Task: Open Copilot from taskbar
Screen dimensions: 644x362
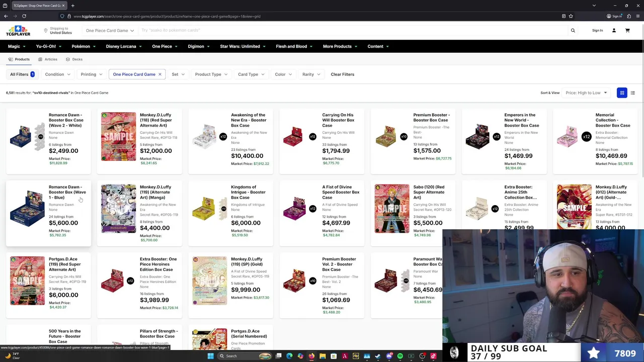Action: tap(300, 356)
